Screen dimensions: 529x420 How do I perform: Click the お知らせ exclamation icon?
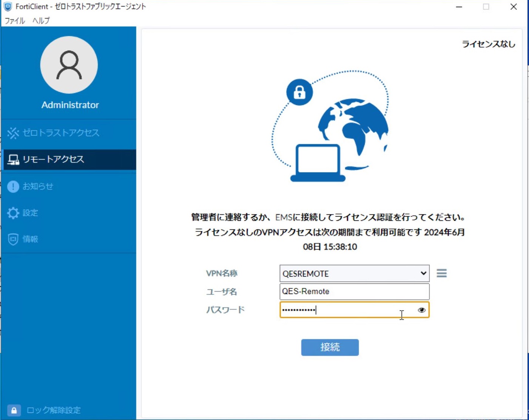point(13,186)
